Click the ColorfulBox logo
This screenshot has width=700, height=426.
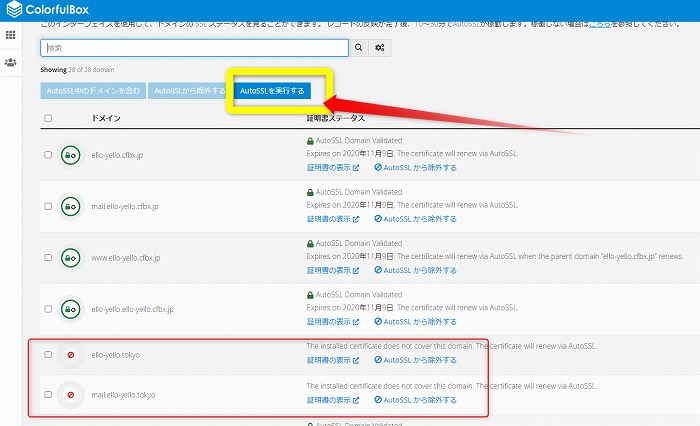[51, 10]
